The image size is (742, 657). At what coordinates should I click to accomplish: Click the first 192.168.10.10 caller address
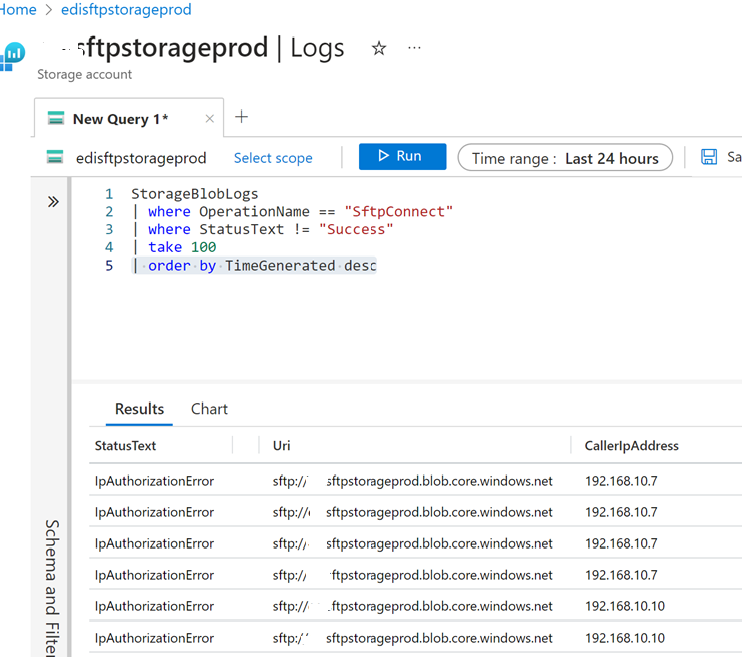(625, 606)
